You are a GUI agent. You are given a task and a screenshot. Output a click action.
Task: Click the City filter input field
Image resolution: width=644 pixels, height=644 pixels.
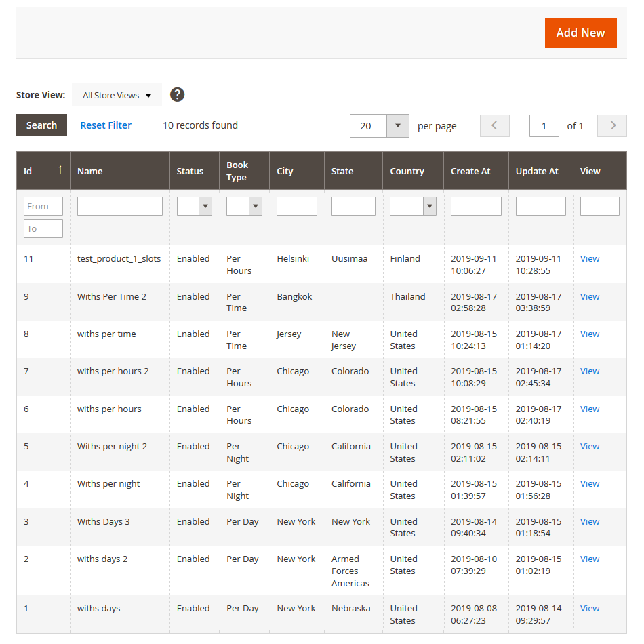pos(296,206)
